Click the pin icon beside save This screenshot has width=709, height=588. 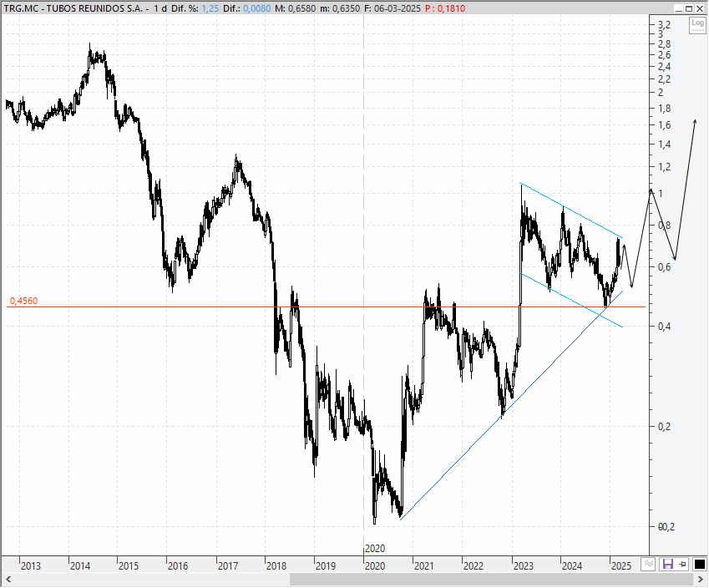point(682,564)
